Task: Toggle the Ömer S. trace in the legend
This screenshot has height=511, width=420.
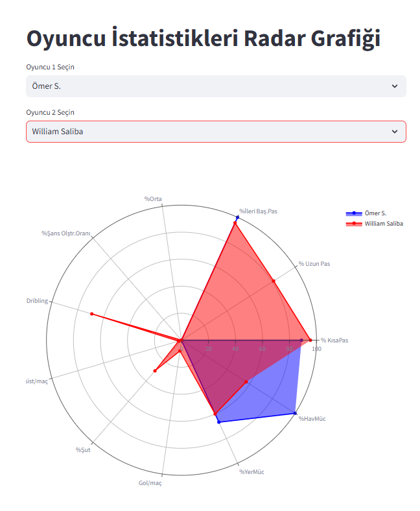Action: [375, 213]
